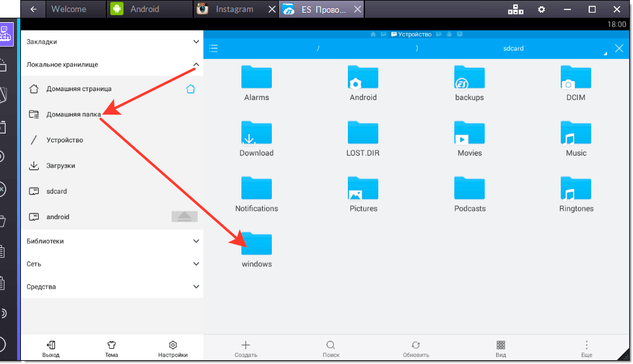This screenshot has height=364, width=633.
Task: Click the blue home icon beside Домашняя страница
Action: (x=191, y=89)
